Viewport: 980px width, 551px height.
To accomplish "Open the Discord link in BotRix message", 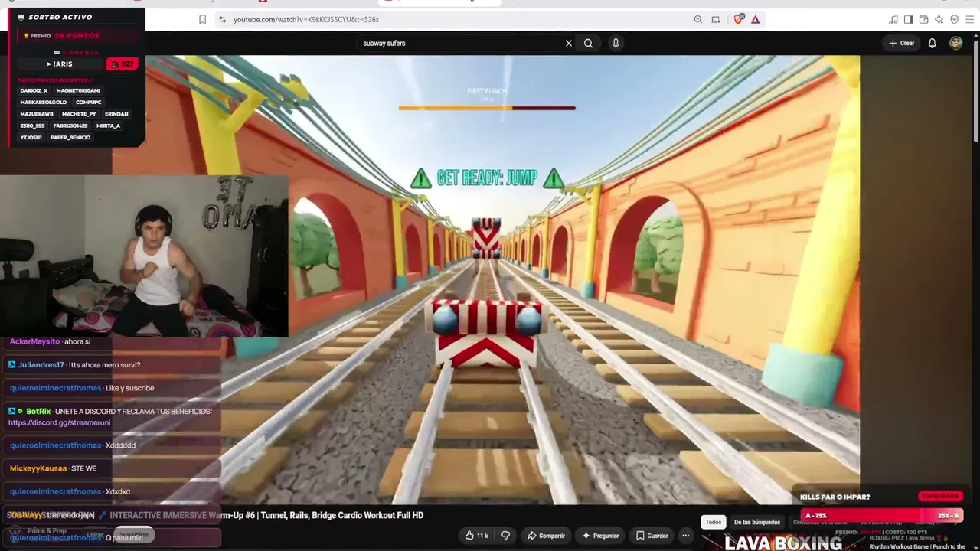I will (x=60, y=422).
